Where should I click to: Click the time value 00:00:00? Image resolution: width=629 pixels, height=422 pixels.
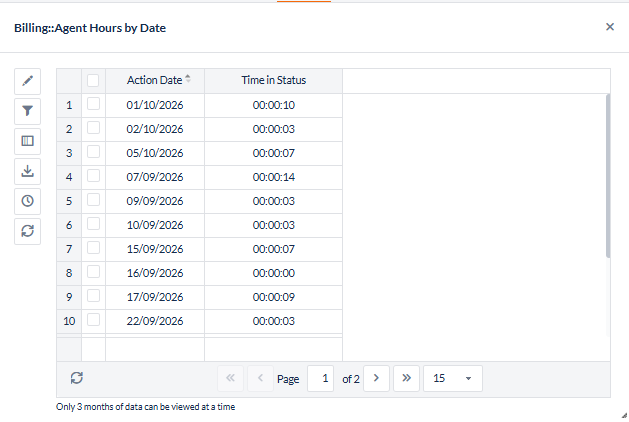[x=274, y=273]
